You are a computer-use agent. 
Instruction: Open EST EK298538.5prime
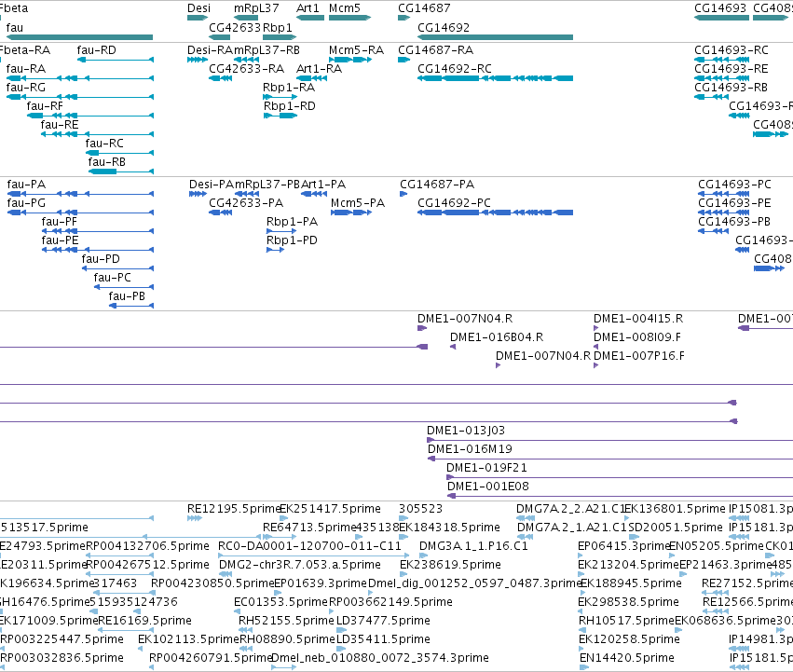click(628, 602)
